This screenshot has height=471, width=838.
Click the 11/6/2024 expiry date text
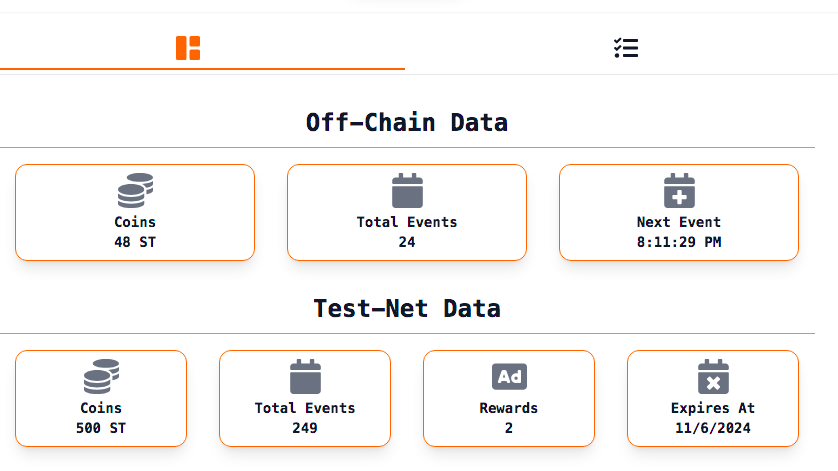(713, 428)
